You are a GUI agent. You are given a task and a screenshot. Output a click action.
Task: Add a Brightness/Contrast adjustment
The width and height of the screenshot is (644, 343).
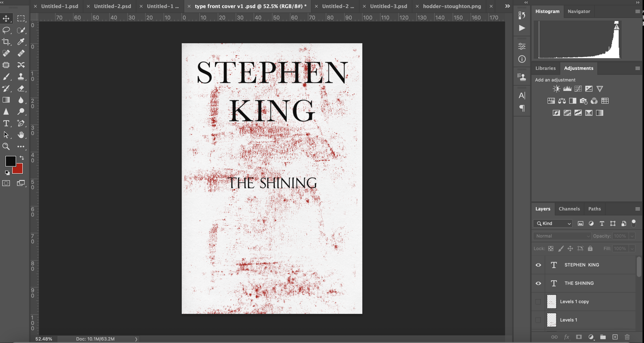(x=556, y=89)
